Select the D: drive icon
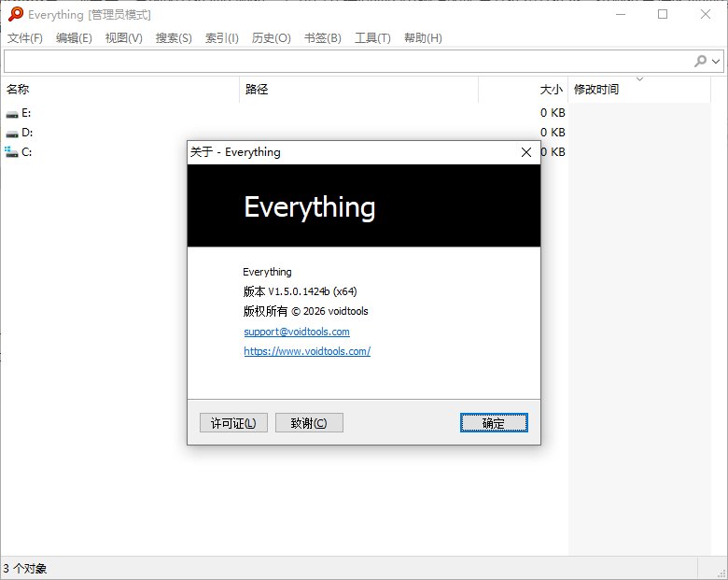 tap(11, 134)
